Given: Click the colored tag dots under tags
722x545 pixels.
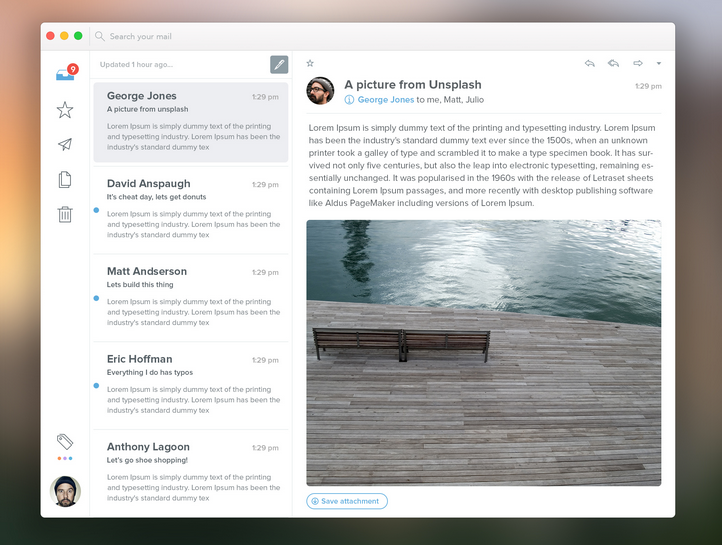Looking at the screenshot, I should (65, 458).
